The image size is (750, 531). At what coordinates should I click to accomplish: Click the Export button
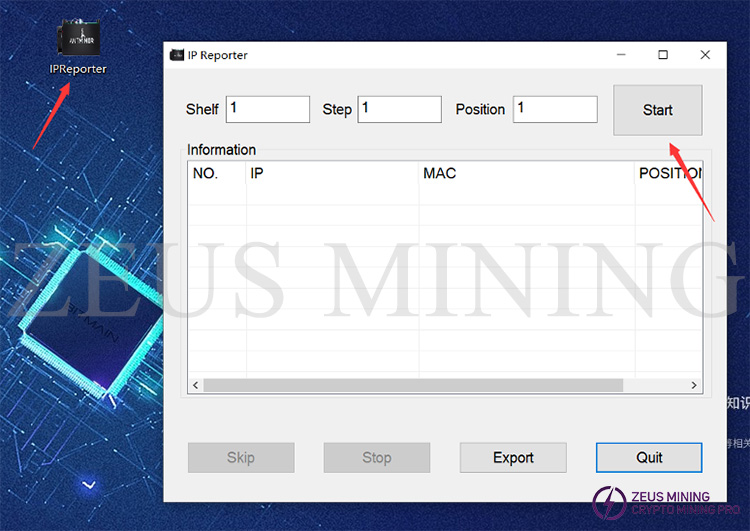(513, 458)
